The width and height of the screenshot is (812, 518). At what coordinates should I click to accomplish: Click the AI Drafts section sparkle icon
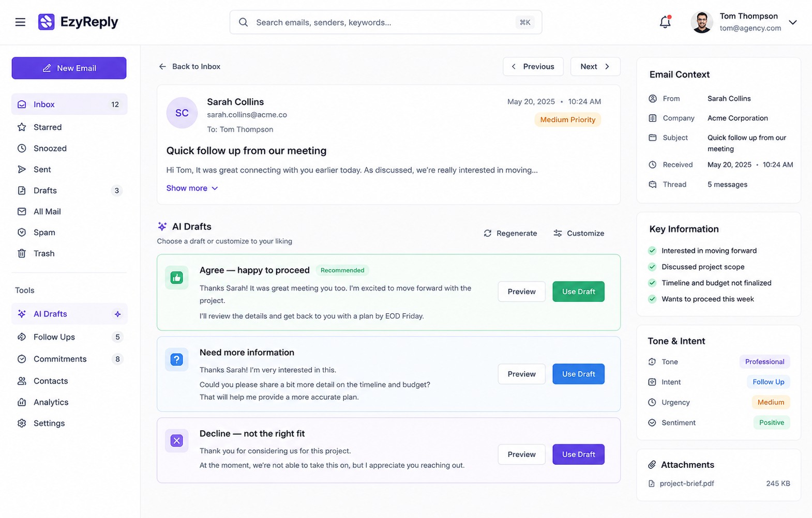[162, 226]
